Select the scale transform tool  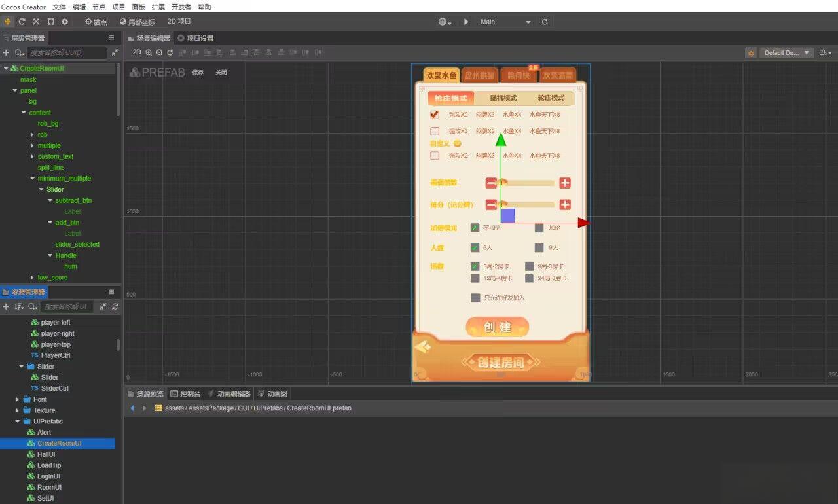[x=36, y=22]
